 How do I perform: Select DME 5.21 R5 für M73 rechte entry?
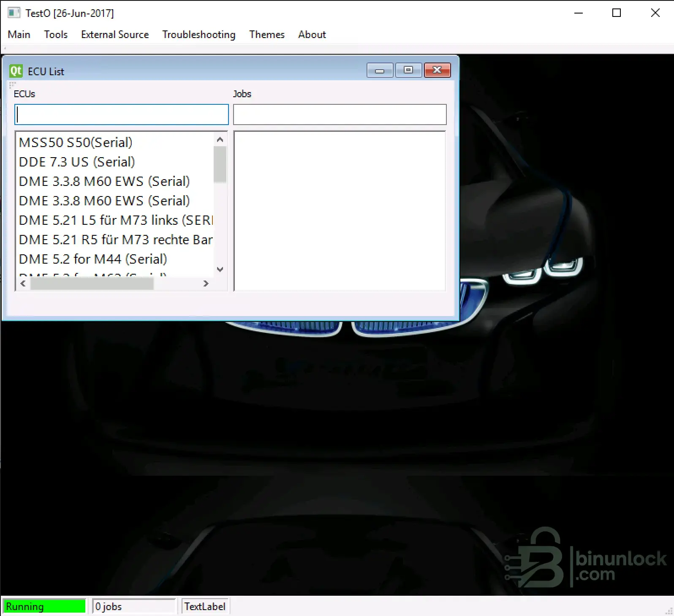click(115, 240)
